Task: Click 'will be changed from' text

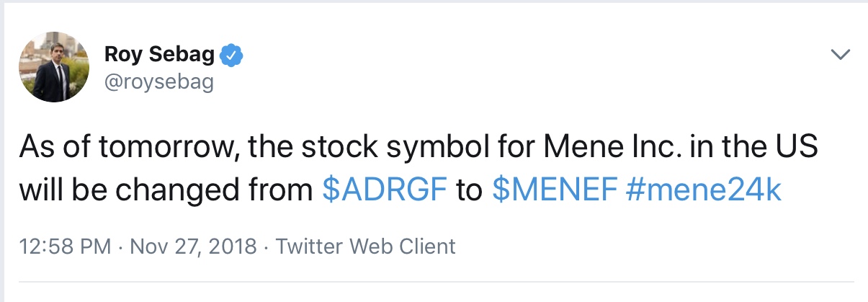Action: pos(168,190)
